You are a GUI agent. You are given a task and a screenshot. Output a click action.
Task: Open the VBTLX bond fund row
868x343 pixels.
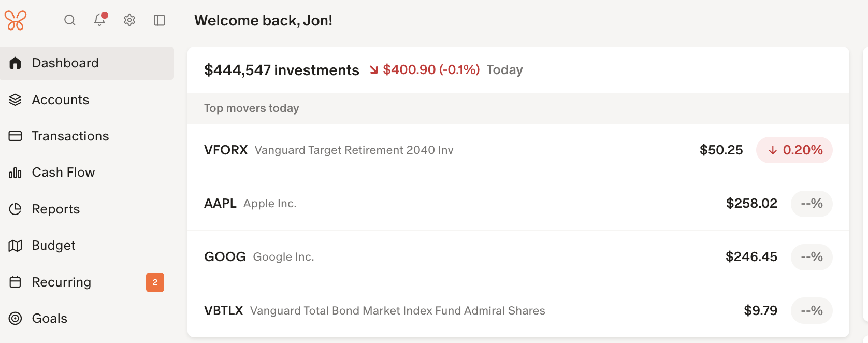(414, 311)
